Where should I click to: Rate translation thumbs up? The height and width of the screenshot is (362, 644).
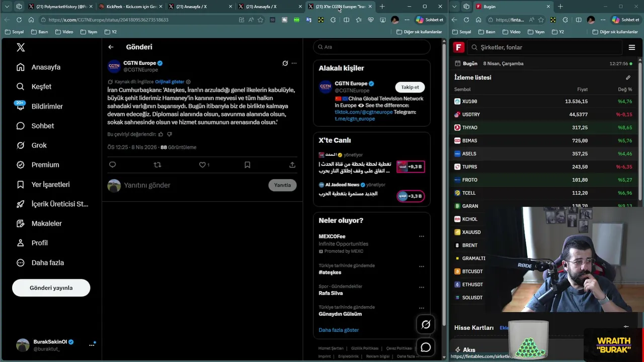click(x=160, y=134)
